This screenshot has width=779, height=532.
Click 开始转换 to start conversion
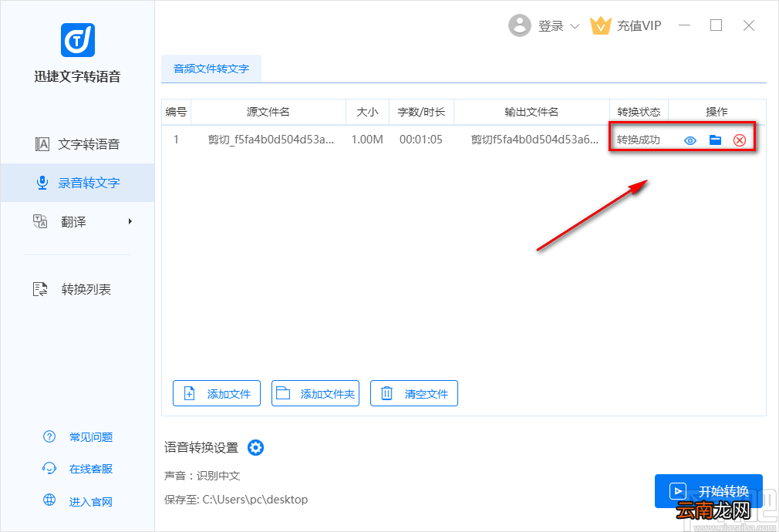(x=709, y=491)
